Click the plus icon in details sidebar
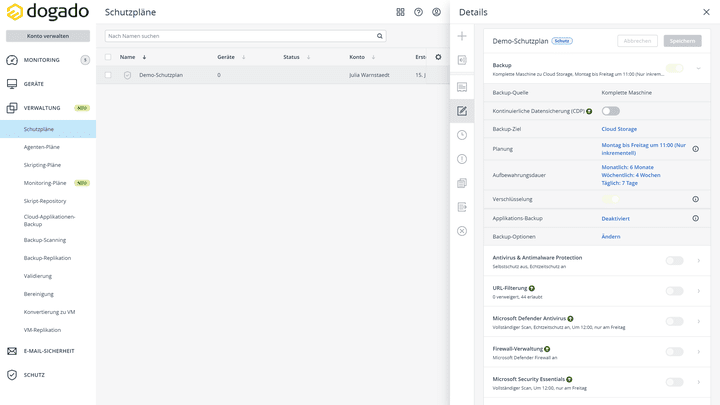 tap(462, 36)
